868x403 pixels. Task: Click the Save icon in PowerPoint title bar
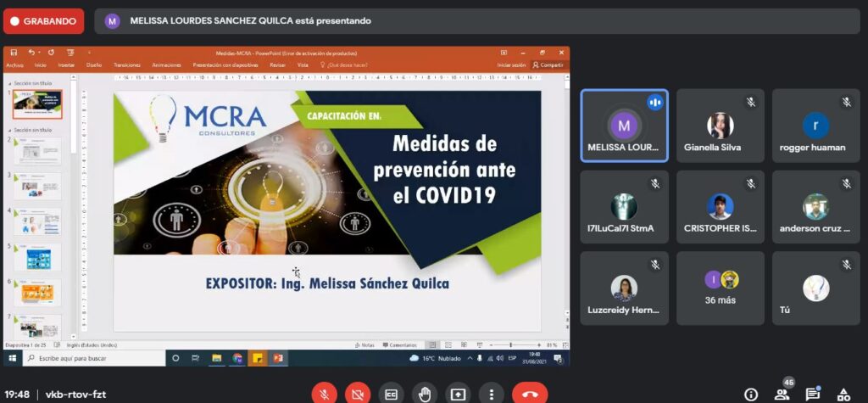14,53
